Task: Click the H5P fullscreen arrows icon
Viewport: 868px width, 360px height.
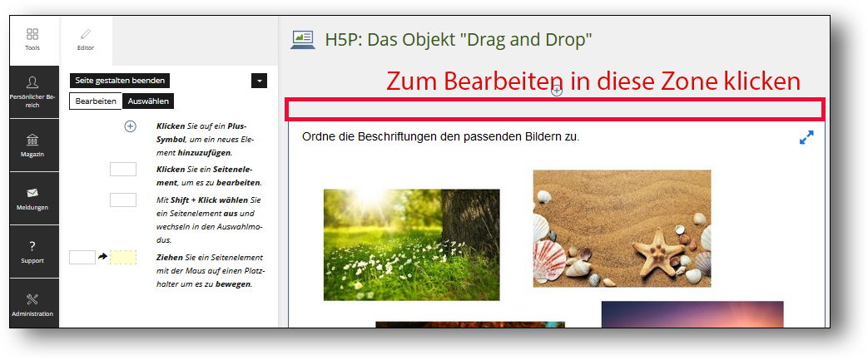Action: 806,138
